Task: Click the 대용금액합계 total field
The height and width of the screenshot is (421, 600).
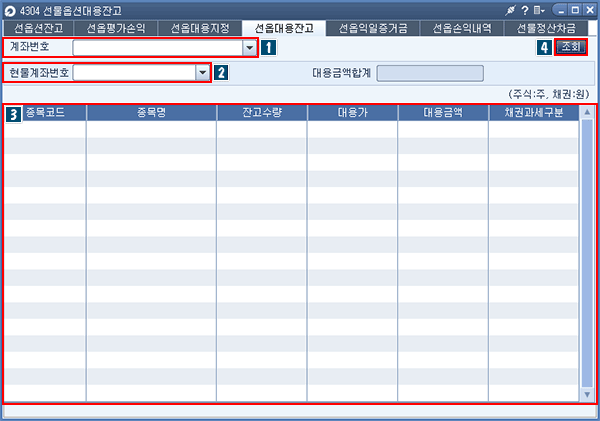Action: [430, 73]
